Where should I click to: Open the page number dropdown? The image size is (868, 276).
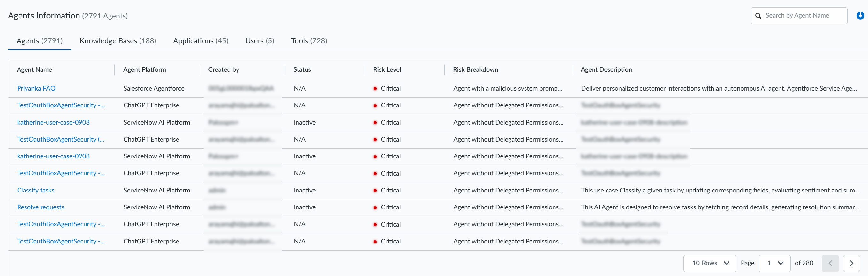(x=774, y=263)
